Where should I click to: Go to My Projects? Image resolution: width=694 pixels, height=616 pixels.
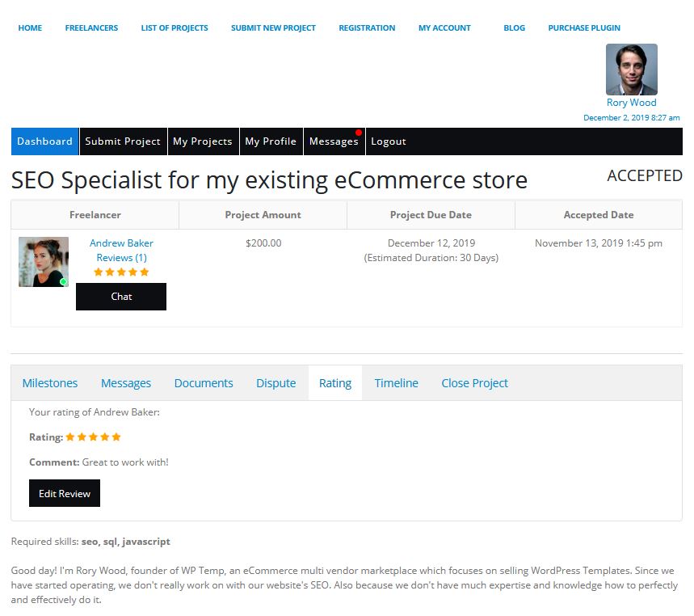click(x=203, y=141)
